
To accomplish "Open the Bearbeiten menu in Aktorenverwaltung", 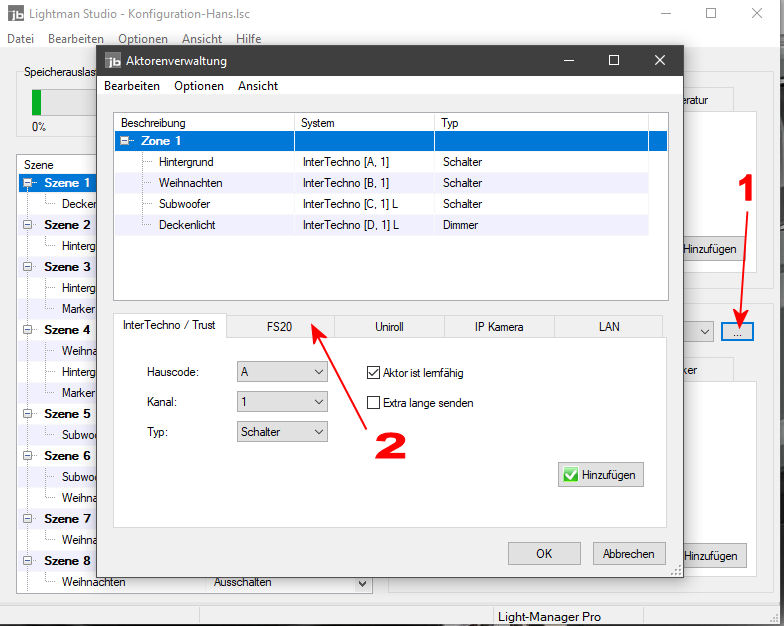I will (132, 86).
